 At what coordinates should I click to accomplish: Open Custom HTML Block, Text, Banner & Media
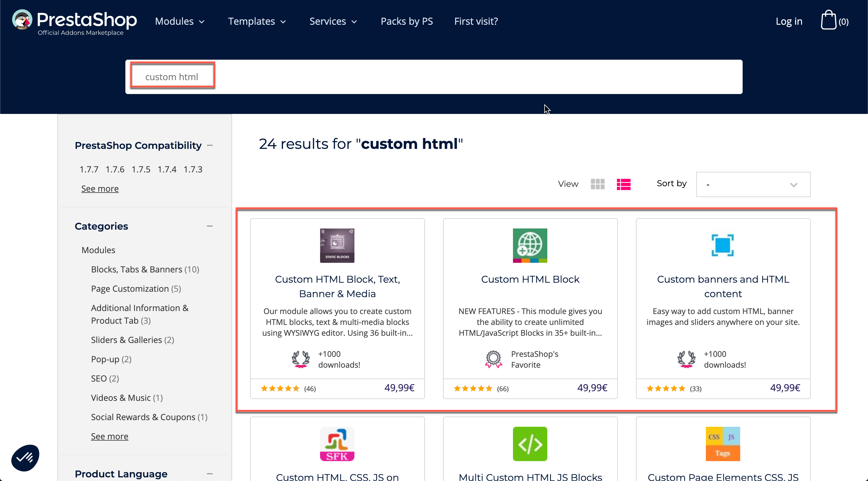[x=337, y=286]
